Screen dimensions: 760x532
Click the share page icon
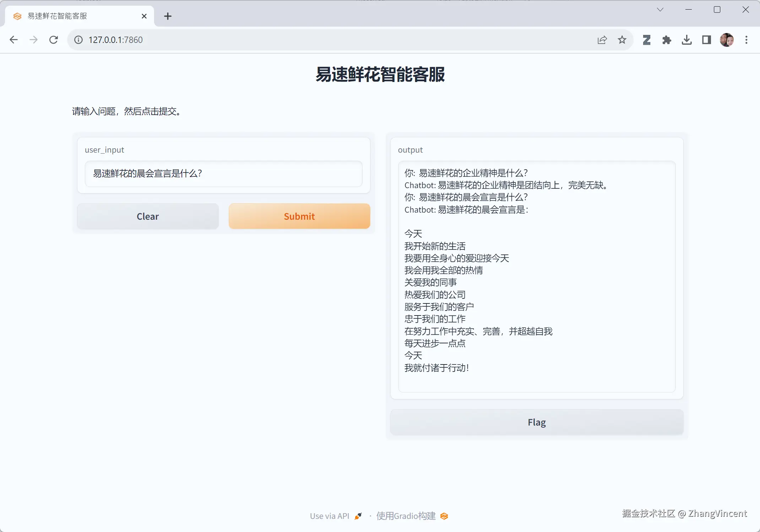(x=602, y=40)
